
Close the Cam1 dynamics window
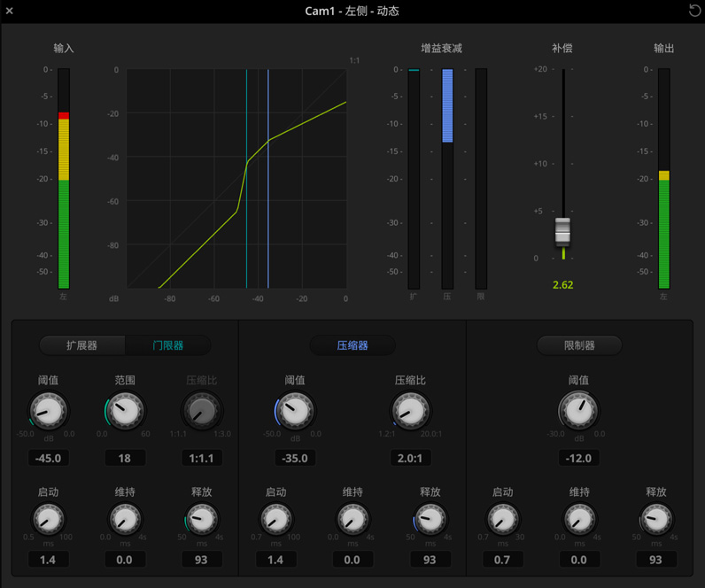coord(10,11)
